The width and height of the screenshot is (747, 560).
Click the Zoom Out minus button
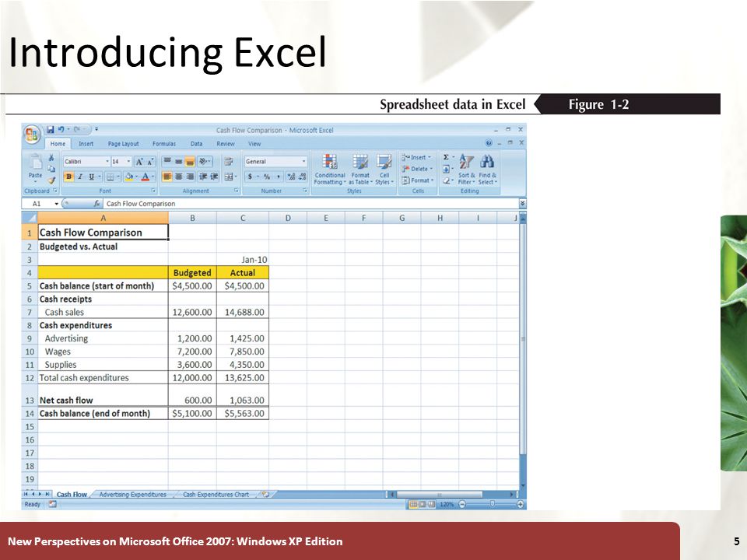coord(461,504)
